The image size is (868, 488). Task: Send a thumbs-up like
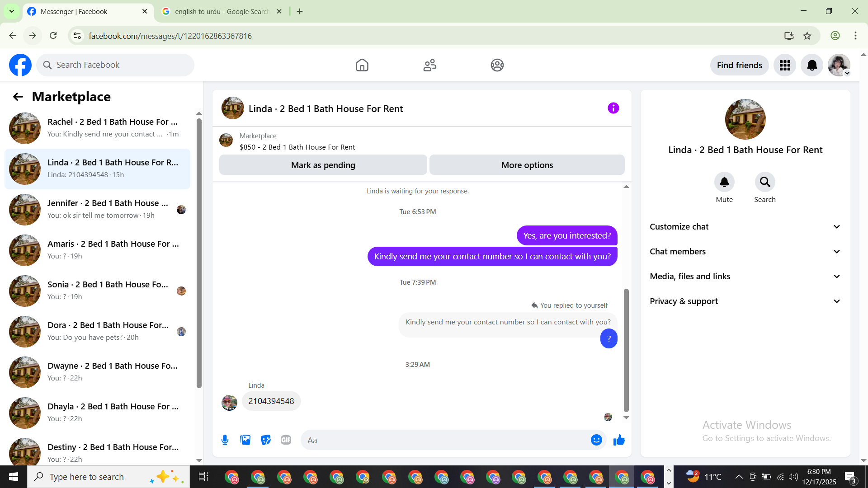coord(619,440)
